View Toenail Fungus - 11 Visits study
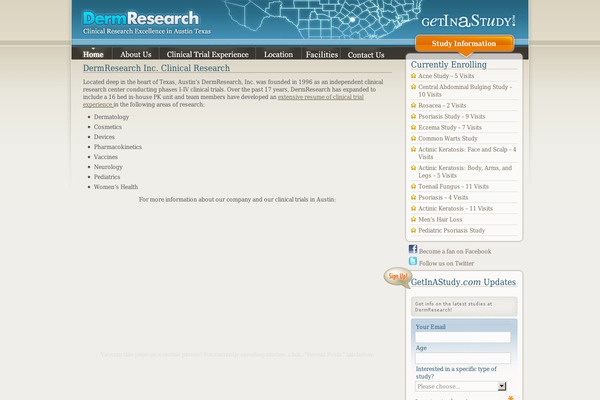The width and height of the screenshot is (600, 400). (453, 186)
